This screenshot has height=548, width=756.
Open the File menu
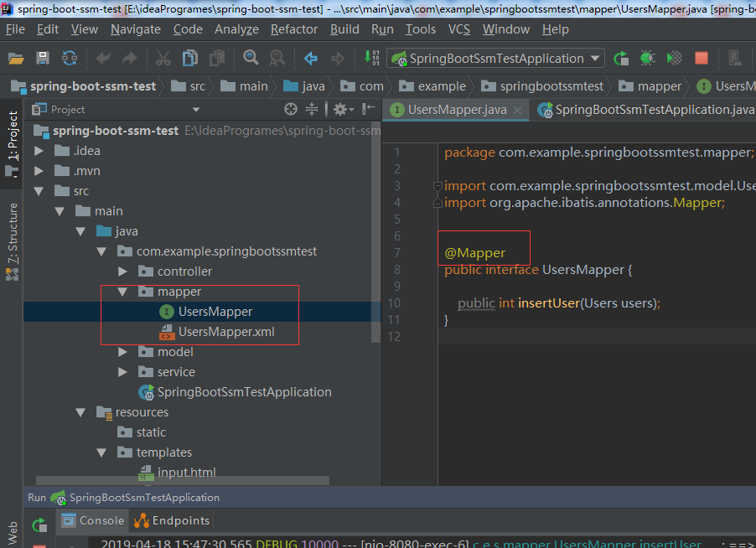coord(15,29)
